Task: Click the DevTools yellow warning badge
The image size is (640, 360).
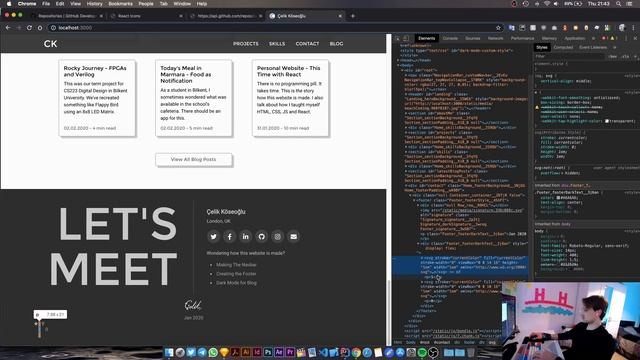Action: (x=613, y=38)
